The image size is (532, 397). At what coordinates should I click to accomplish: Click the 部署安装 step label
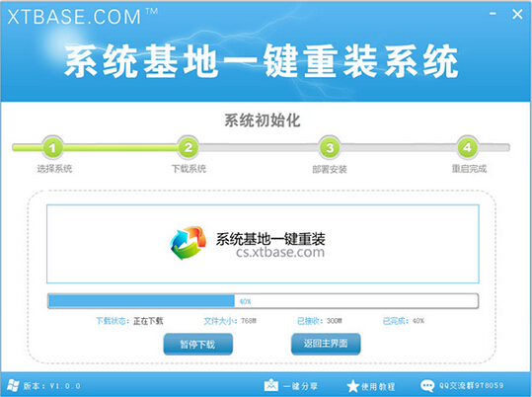[x=330, y=169]
